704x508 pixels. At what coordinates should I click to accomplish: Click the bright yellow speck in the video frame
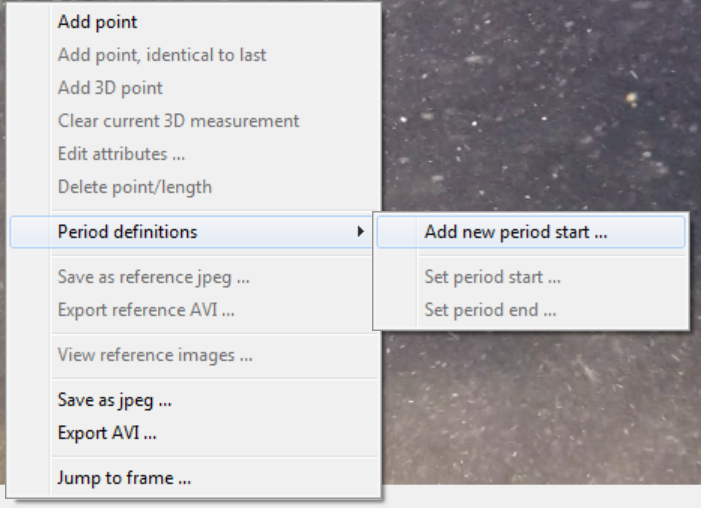[631, 98]
